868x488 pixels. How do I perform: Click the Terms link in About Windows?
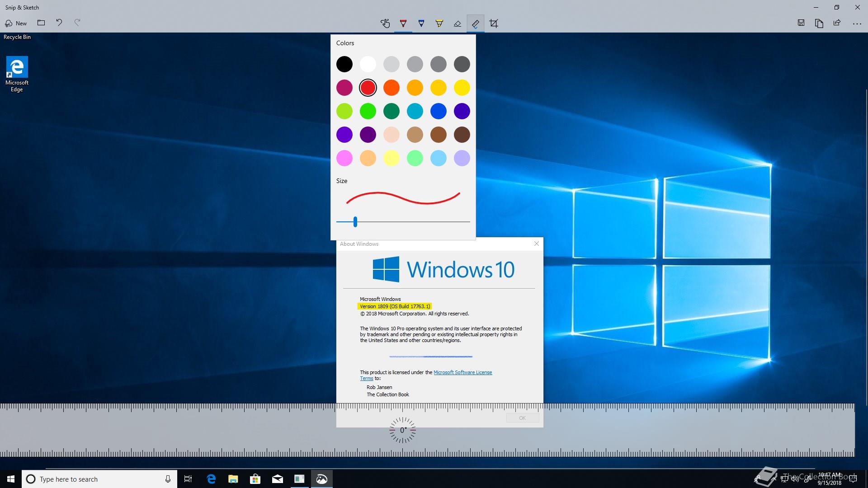(367, 379)
